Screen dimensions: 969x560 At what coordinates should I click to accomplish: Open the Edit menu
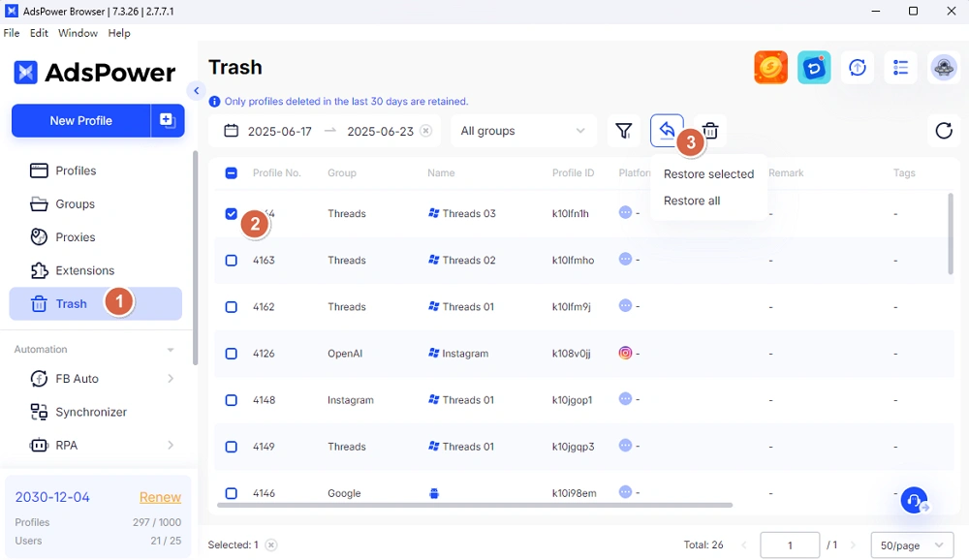39,33
